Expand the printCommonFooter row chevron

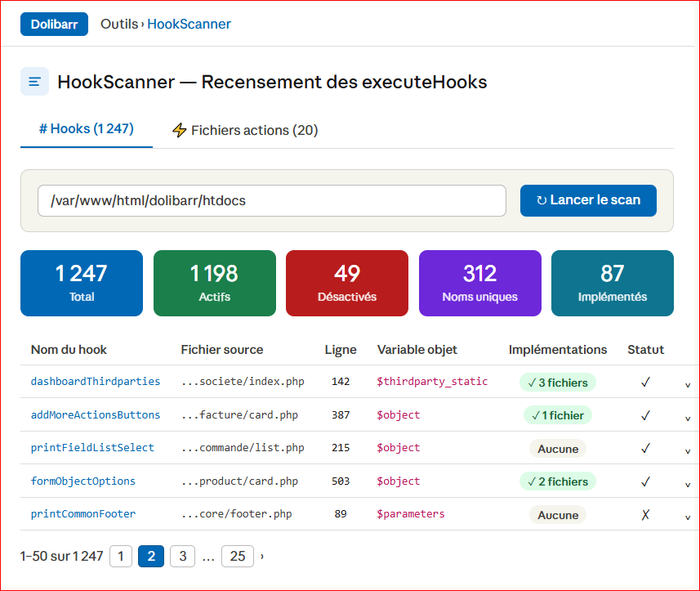688,517
